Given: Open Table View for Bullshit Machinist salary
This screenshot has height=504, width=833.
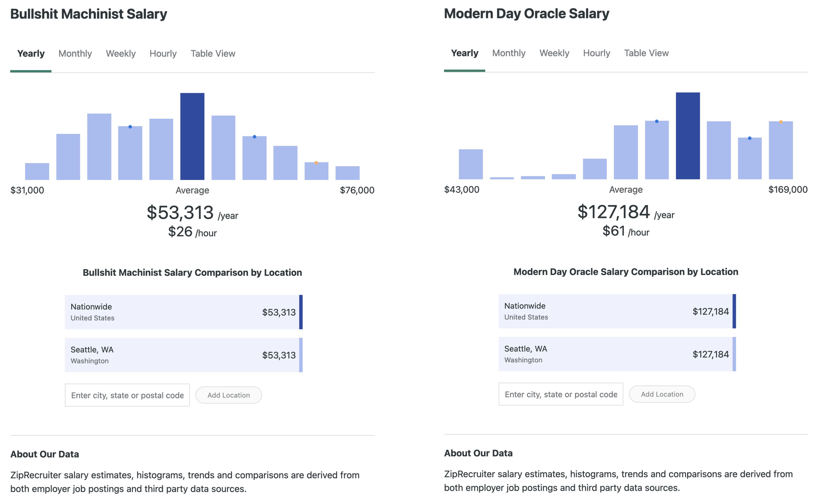Looking at the screenshot, I should pos(213,53).
